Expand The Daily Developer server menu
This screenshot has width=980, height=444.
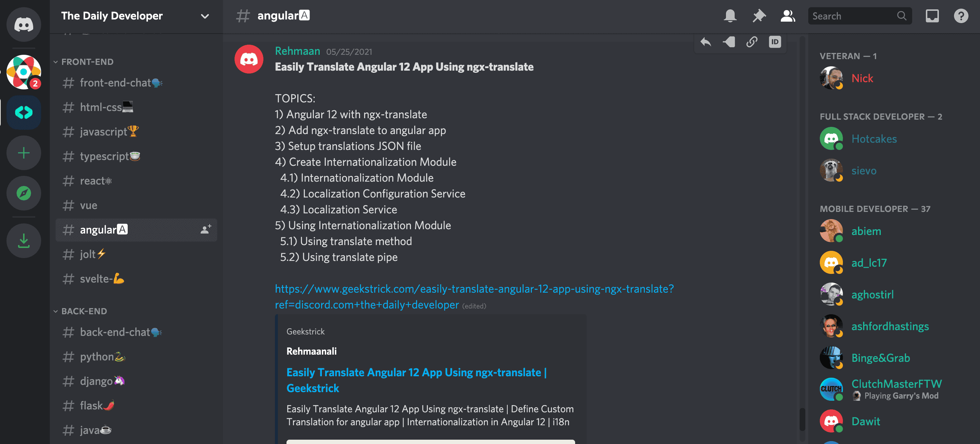205,16
